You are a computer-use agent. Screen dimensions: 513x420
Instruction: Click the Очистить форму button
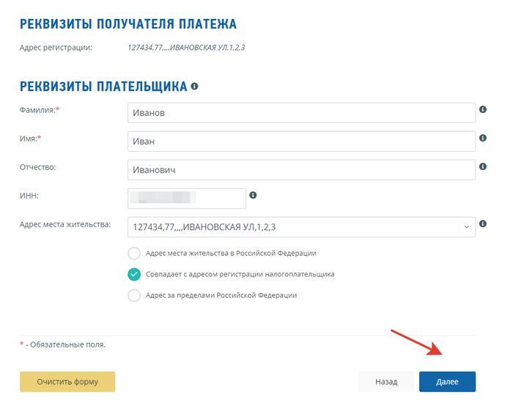click(x=67, y=382)
